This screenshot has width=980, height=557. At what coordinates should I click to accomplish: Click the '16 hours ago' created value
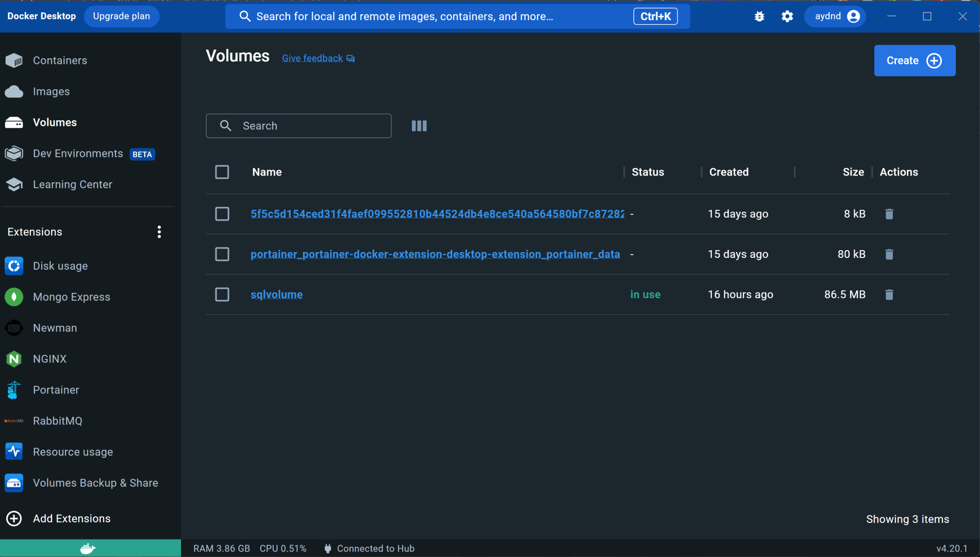click(x=740, y=294)
